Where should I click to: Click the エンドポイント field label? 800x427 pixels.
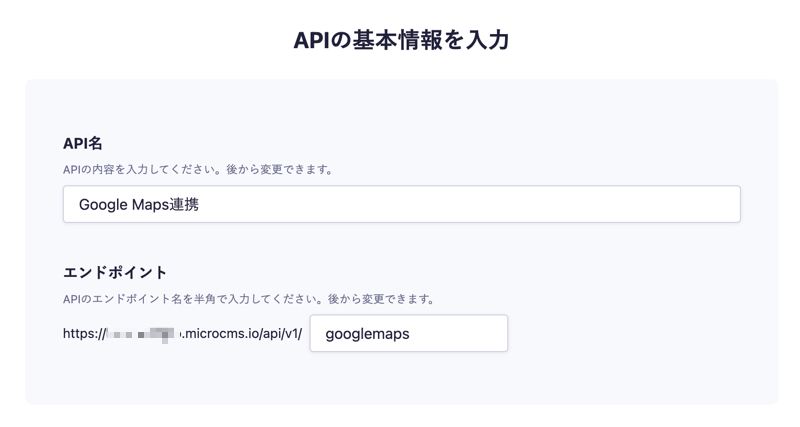pos(115,272)
